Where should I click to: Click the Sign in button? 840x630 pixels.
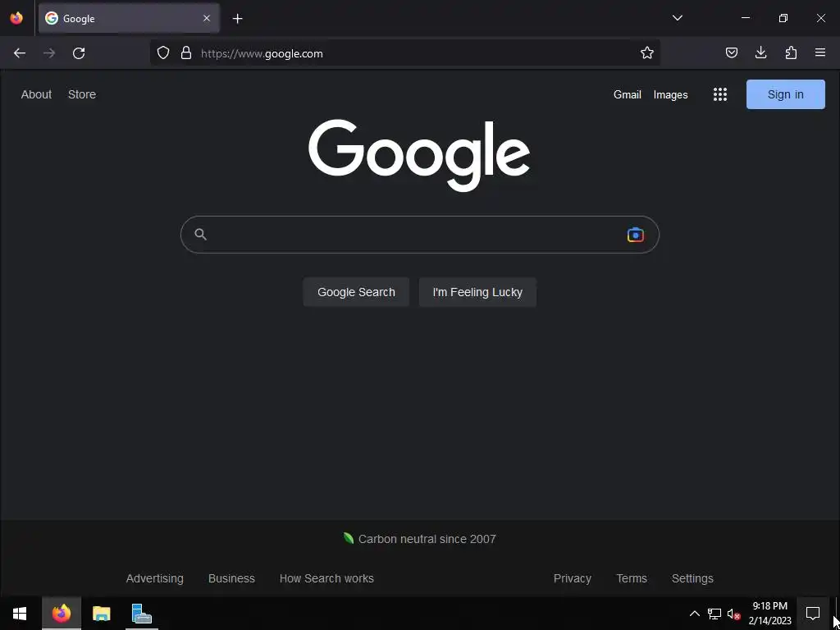pyautogui.click(x=785, y=94)
